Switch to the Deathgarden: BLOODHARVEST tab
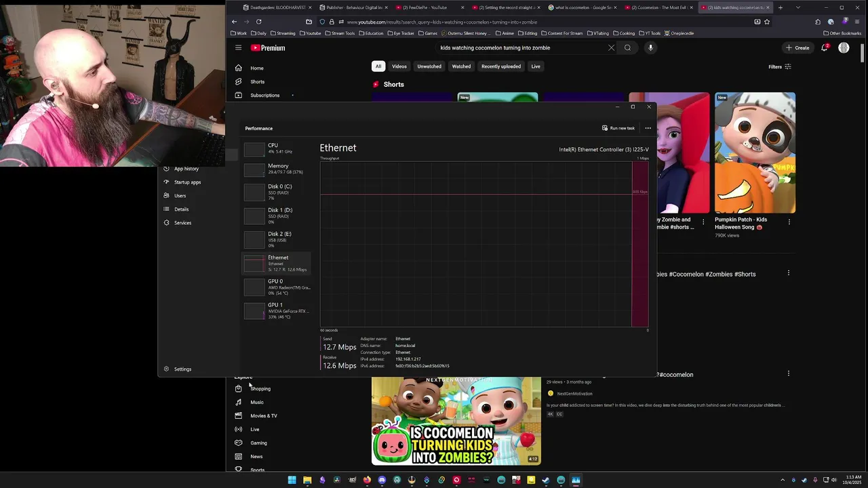Screen dimensions: 868x488 pyautogui.click(x=277, y=7)
